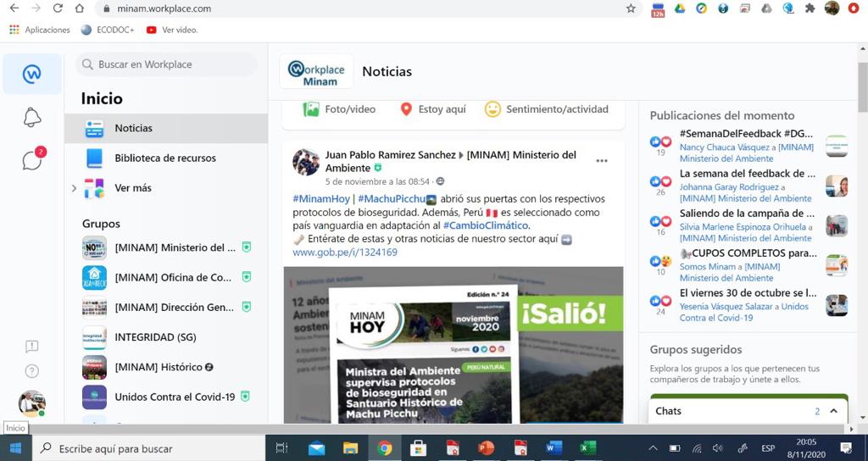868x461 pixels.
Task: Open the notifications bell icon
Action: coord(32,117)
